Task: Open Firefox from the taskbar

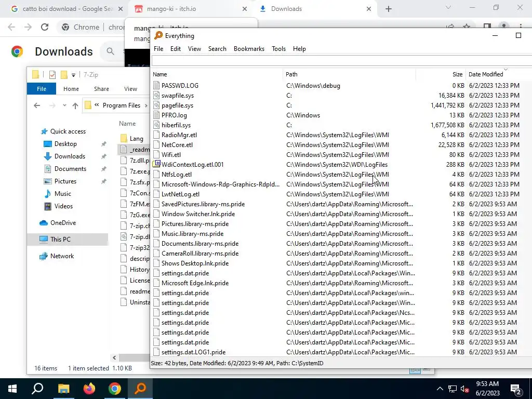Action: click(89, 388)
